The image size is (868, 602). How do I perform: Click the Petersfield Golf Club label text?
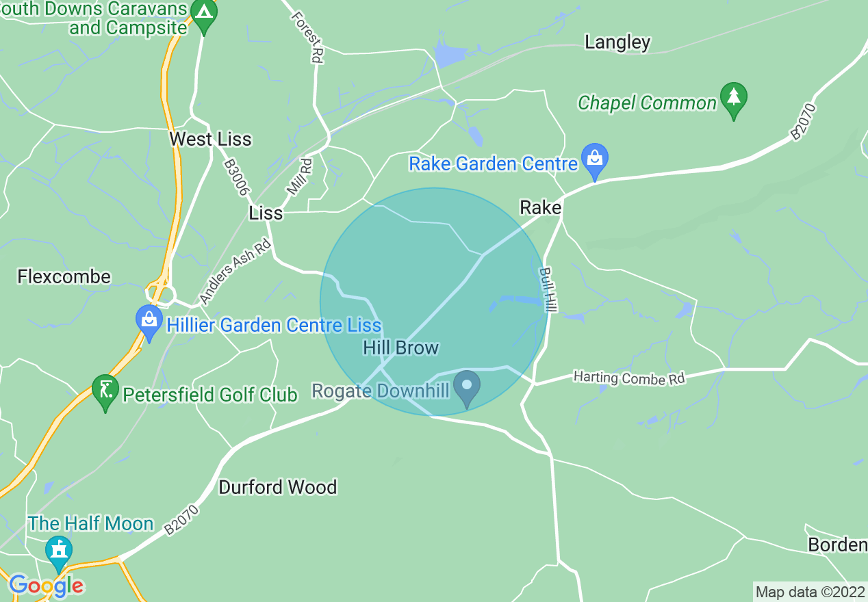pos(210,395)
